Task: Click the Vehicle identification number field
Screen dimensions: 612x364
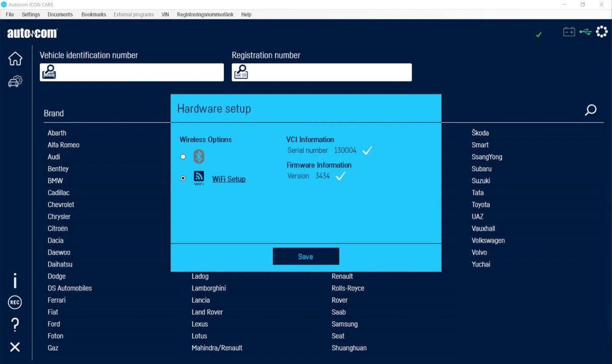Action: coord(132,72)
